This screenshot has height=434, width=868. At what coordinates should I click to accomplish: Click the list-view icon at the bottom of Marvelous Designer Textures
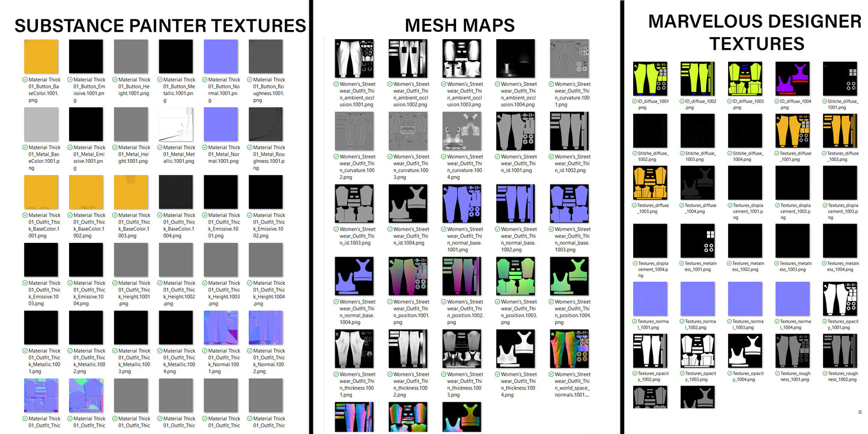tap(860, 412)
